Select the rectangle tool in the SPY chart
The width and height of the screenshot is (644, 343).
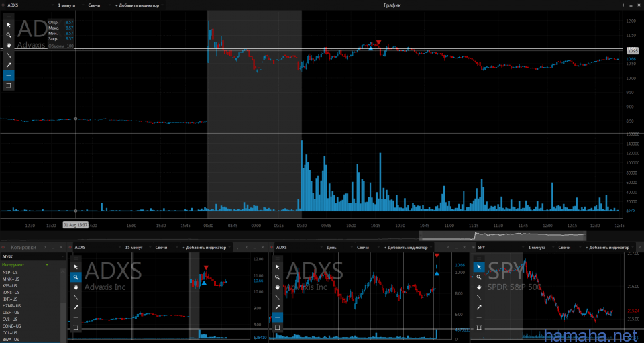tap(479, 328)
